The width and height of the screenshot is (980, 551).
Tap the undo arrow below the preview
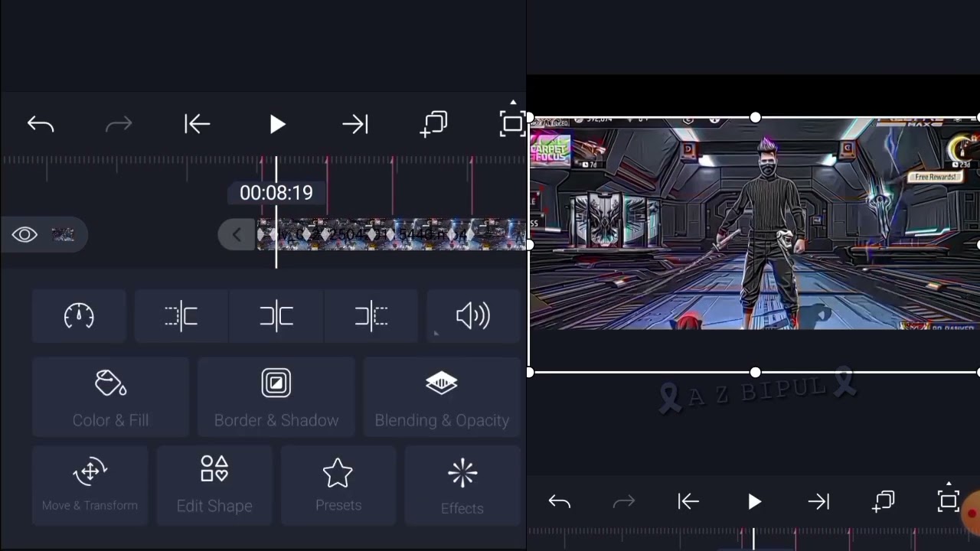pyautogui.click(x=560, y=502)
